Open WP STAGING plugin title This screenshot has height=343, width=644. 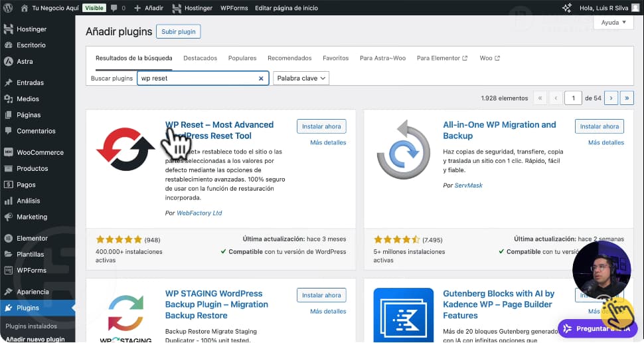click(x=216, y=304)
